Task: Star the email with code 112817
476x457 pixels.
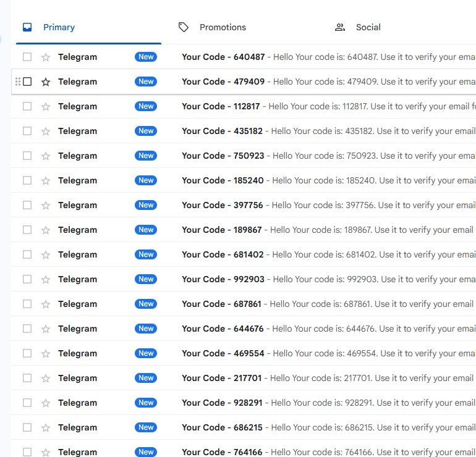Action: pos(45,106)
